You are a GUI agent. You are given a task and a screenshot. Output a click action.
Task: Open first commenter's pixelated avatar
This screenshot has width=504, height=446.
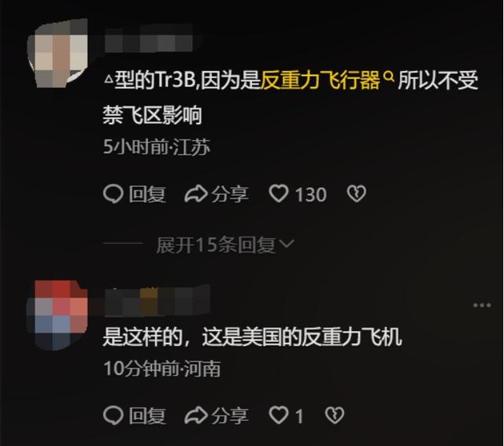(57, 53)
